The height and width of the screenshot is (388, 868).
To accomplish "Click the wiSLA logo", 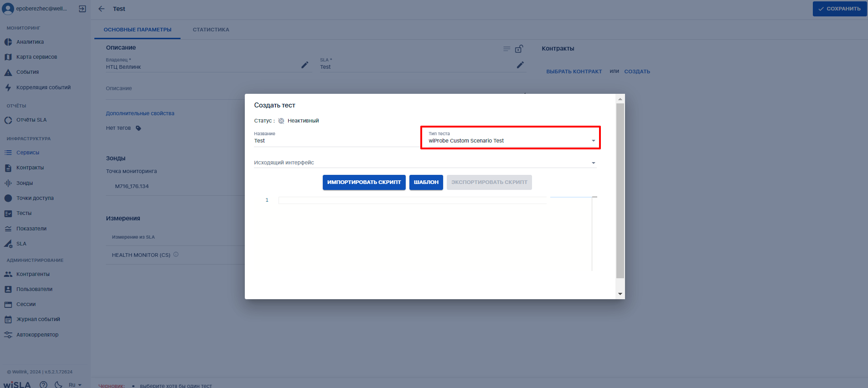I will click(x=17, y=384).
